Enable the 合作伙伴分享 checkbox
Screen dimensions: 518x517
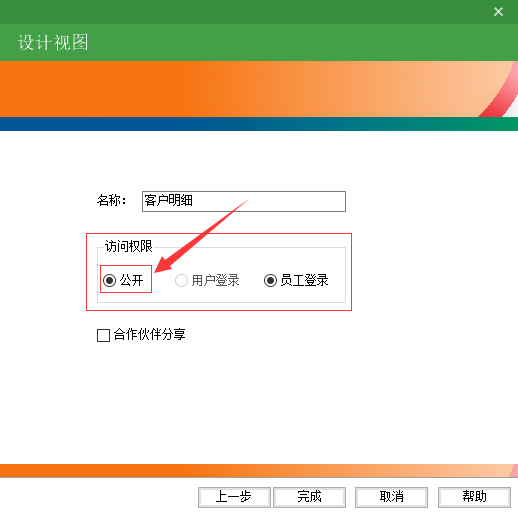pos(103,335)
